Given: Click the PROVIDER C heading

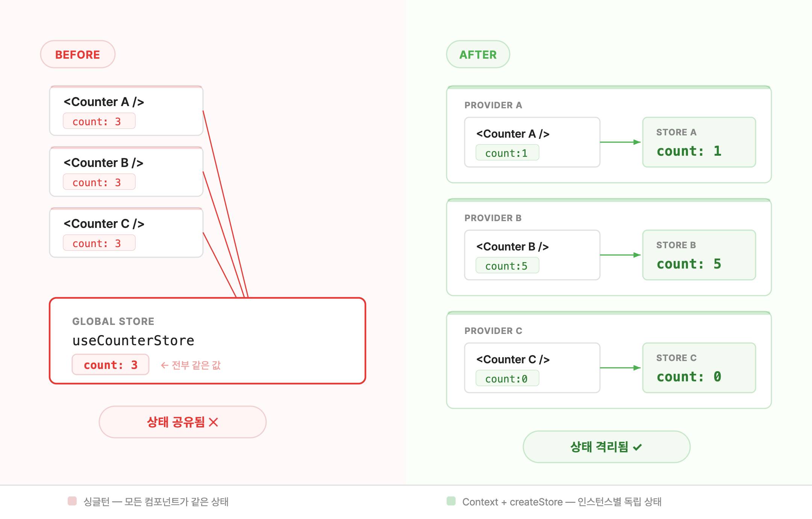Looking at the screenshot, I should (493, 331).
